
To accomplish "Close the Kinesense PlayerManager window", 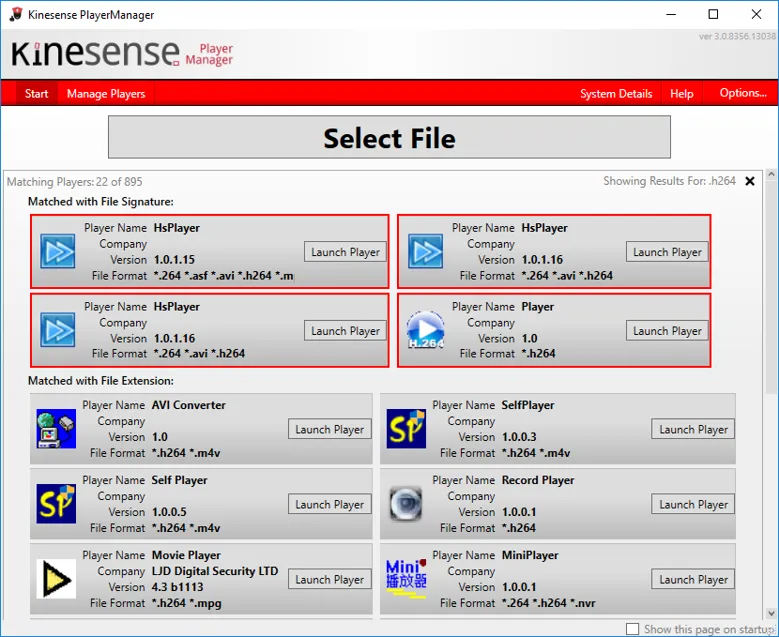I will (756, 14).
